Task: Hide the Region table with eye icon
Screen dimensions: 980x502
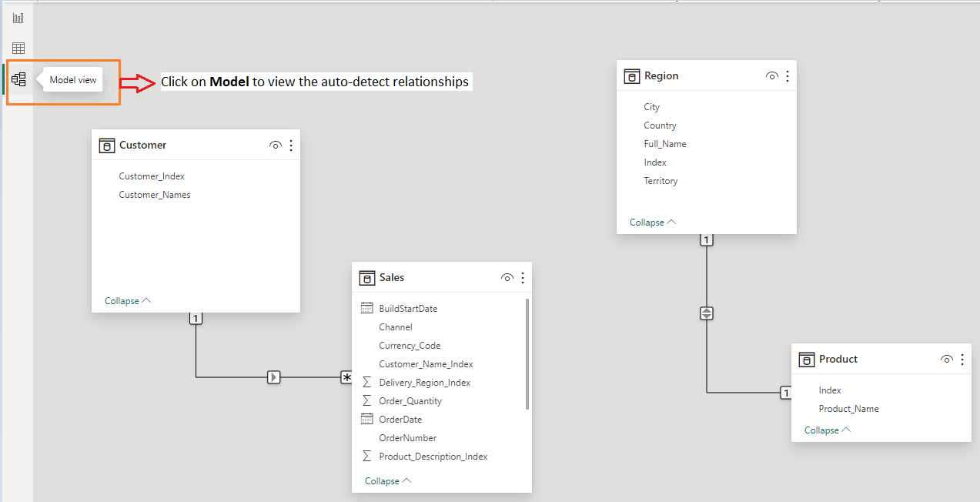Action: [772, 76]
